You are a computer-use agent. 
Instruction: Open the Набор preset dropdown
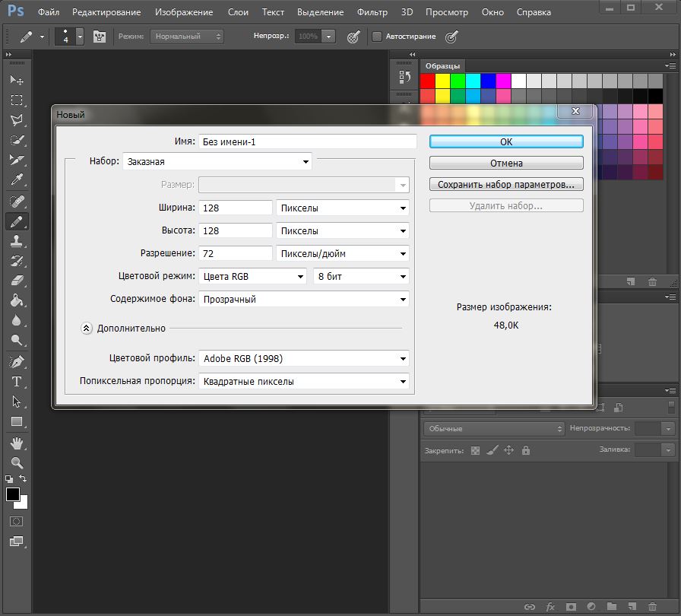[x=217, y=161]
